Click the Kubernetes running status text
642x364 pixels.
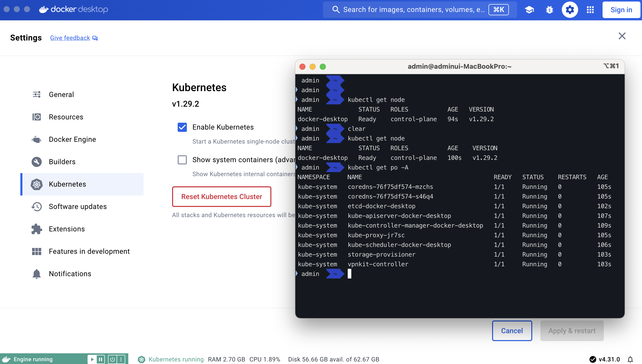click(176, 359)
